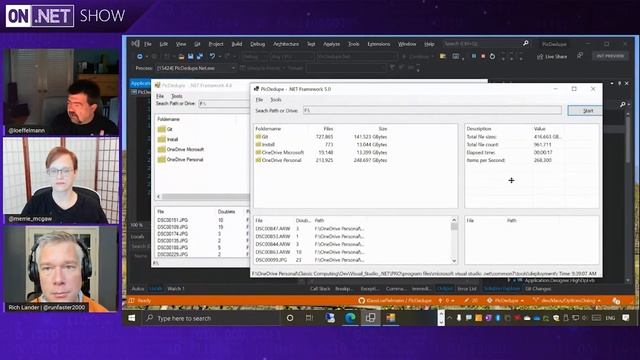Open the PicDedupe repository dropdown in status bar
This screenshot has width=640, height=360.
click(505, 300)
